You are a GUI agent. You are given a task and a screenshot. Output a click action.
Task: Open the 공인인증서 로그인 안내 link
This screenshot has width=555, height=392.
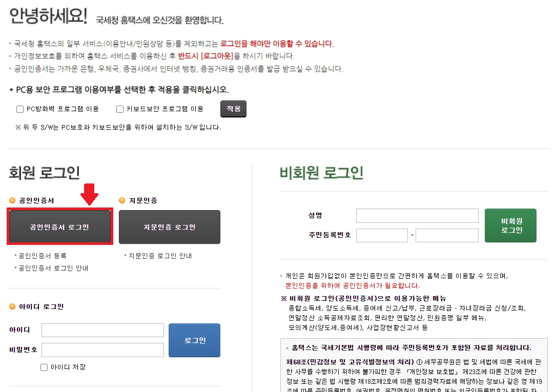pos(53,268)
